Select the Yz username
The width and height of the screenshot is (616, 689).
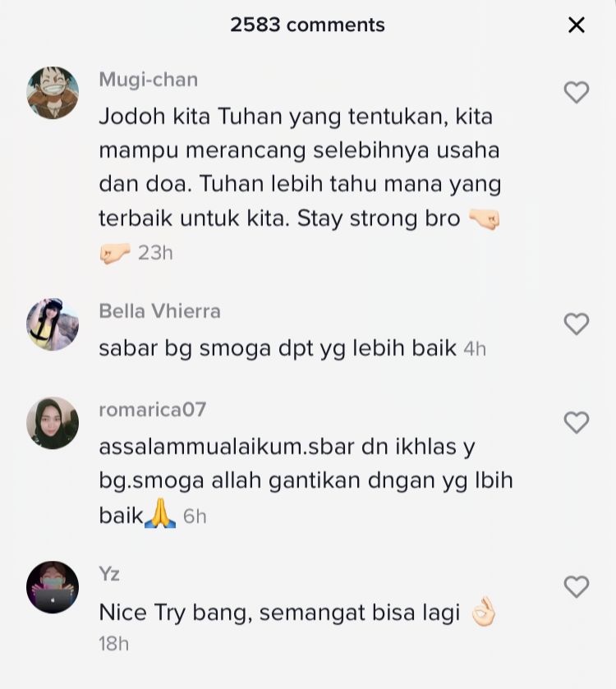(109, 574)
